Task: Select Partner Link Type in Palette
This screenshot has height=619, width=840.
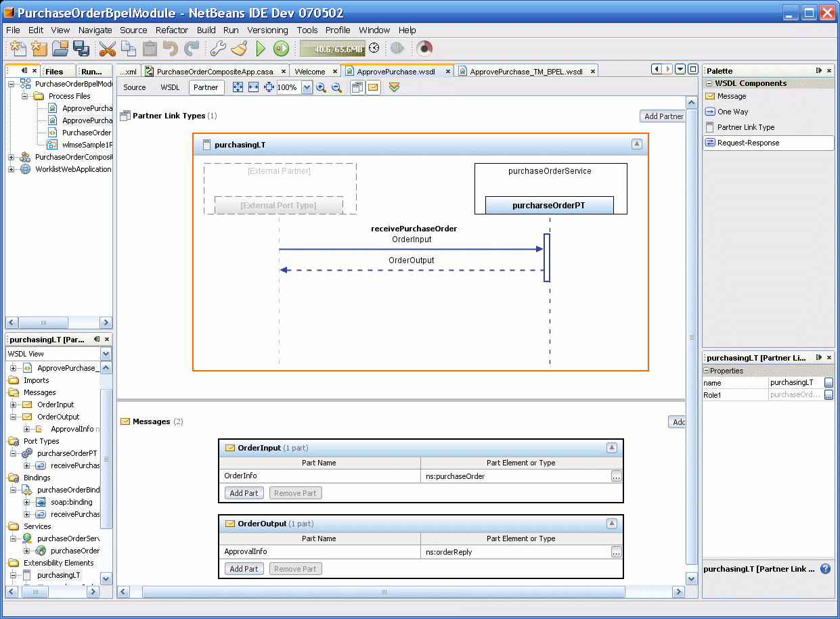Action: pyautogui.click(x=768, y=127)
